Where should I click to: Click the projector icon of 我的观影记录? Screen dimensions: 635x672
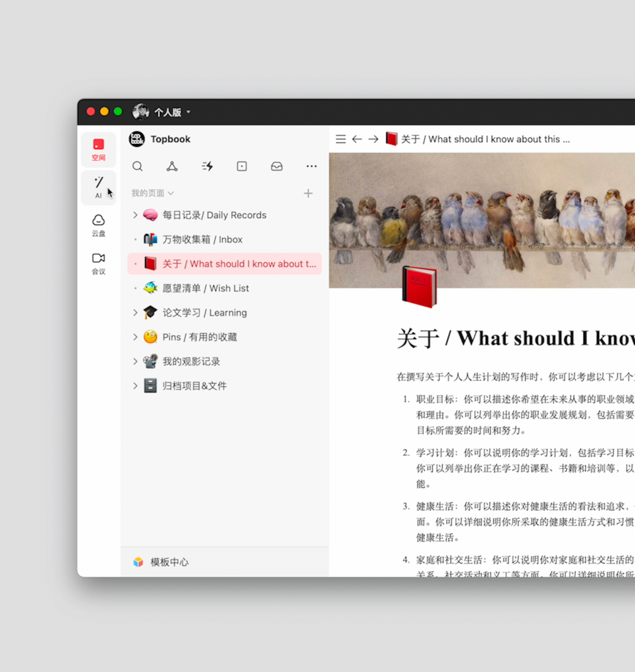[151, 362]
